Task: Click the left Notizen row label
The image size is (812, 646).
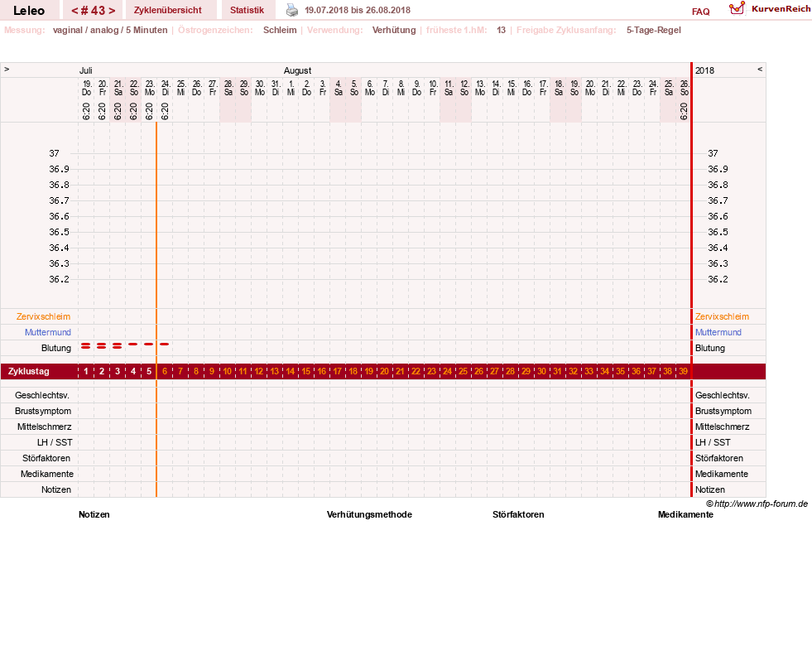Action: click(x=56, y=489)
